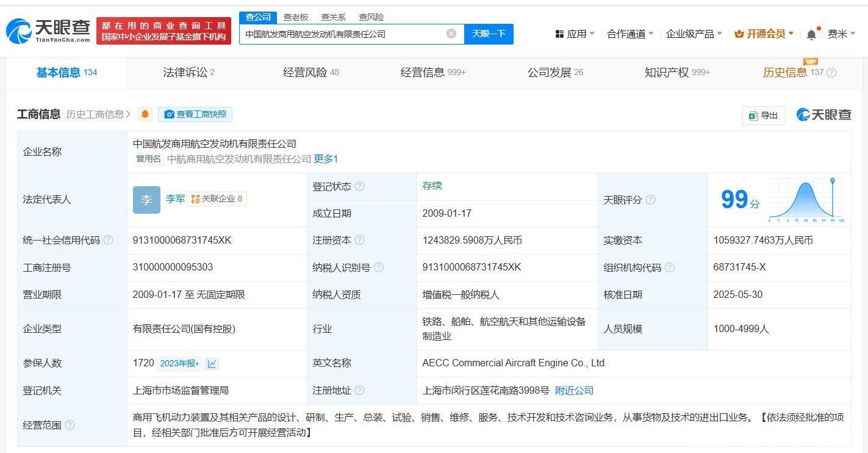The image size is (868, 453).
Task: Click the TianYanCha logo at top left
Action: [48, 31]
